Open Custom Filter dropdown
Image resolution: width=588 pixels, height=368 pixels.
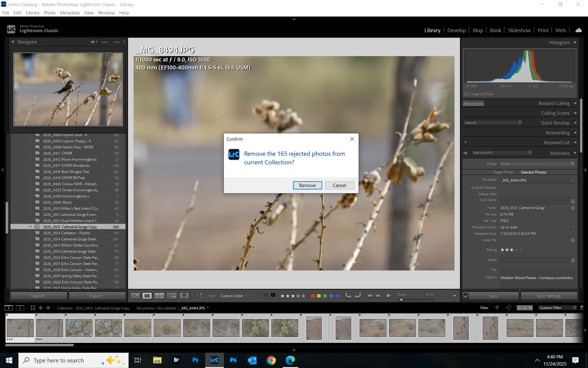557,308
